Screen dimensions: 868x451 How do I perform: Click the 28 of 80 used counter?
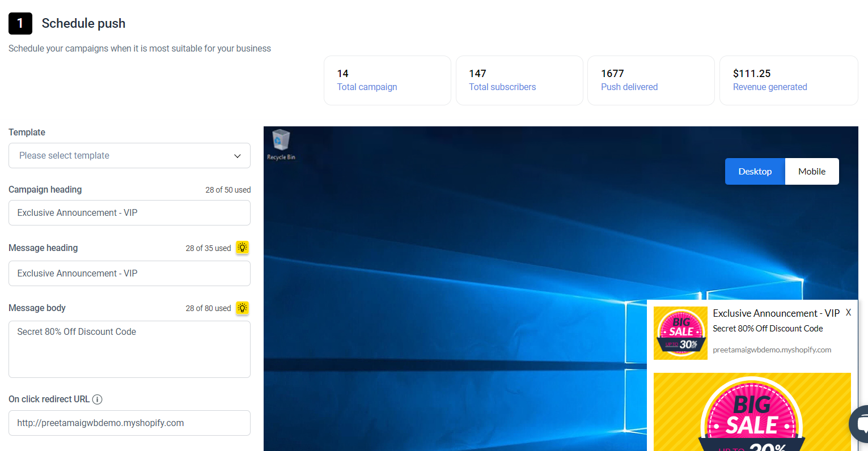click(208, 308)
